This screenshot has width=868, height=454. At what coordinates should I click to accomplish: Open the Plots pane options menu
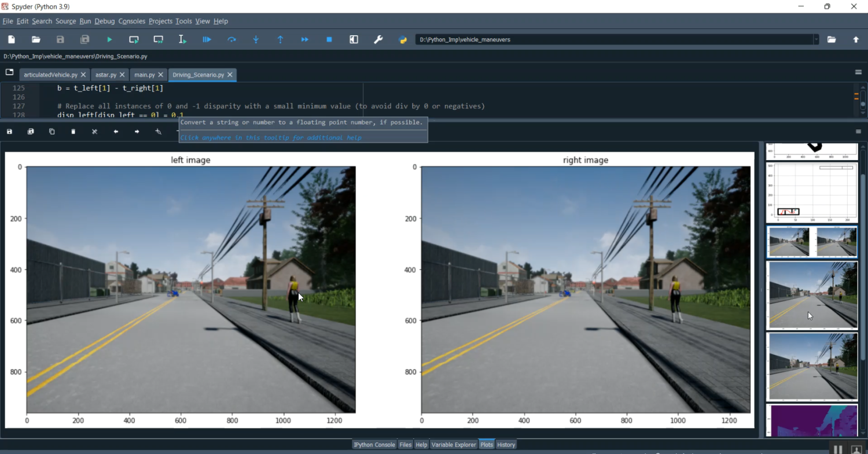858,132
